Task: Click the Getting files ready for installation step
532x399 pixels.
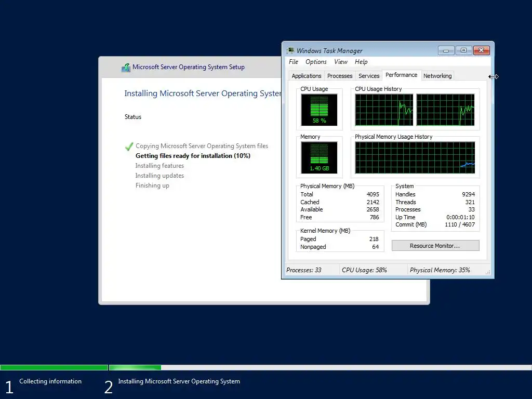Action: (x=193, y=156)
